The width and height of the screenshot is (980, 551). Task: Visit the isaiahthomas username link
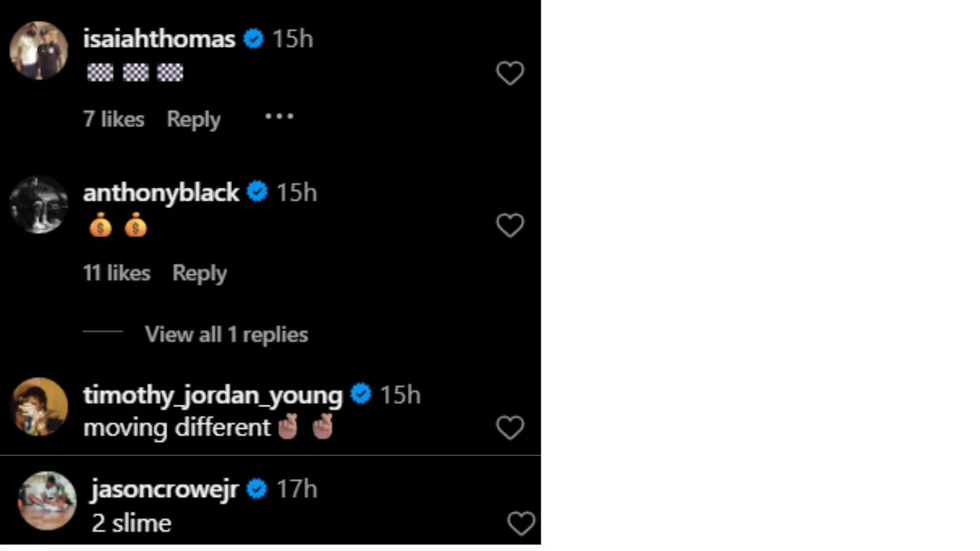pos(159,39)
